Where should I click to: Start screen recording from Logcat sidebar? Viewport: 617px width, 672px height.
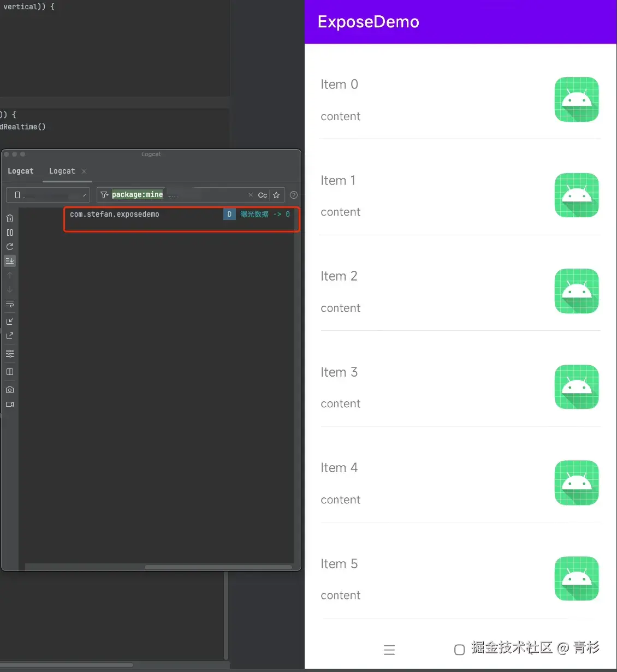10,405
